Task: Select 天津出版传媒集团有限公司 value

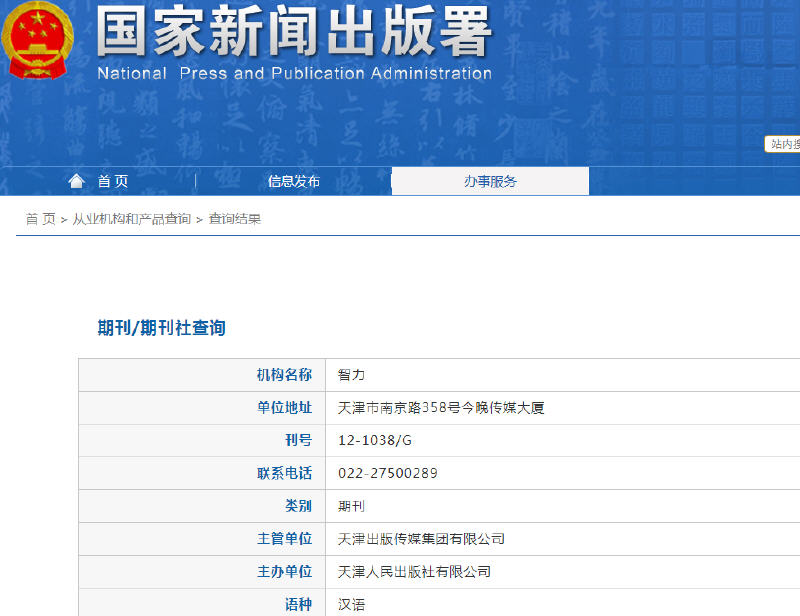Action: pos(421,539)
